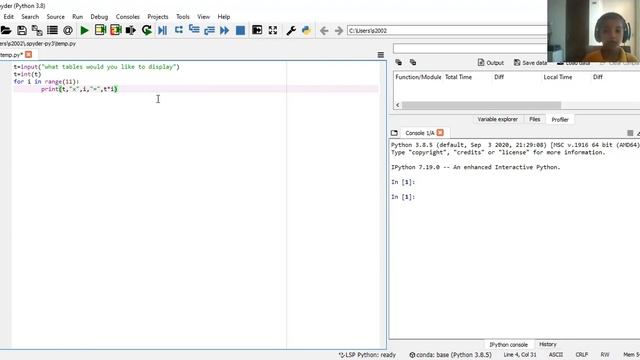Open the Source menu
The width and height of the screenshot is (640, 360).
pyautogui.click(x=56, y=17)
